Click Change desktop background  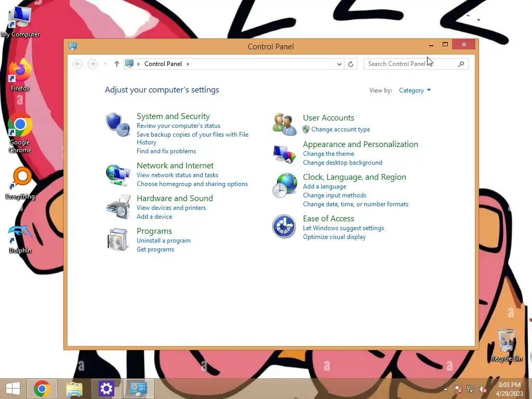pyautogui.click(x=343, y=163)
